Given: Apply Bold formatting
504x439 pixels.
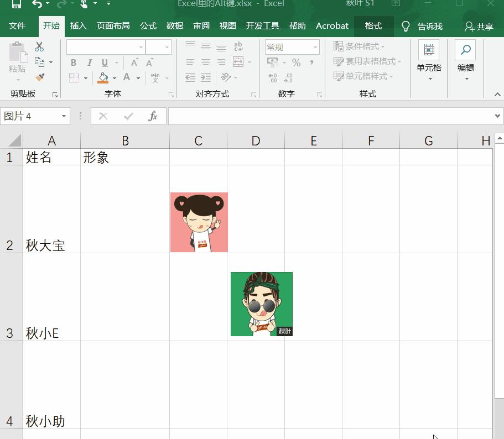Looking at the screenshot, I should 72,62.
